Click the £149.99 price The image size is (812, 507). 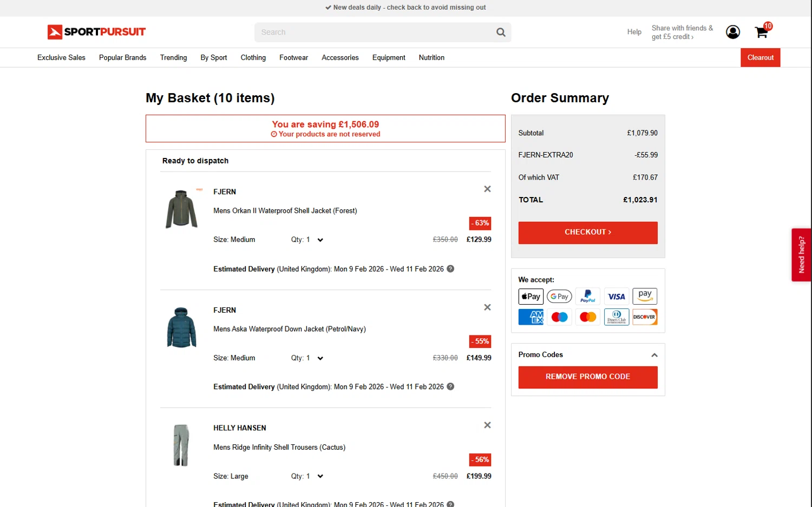479,358
